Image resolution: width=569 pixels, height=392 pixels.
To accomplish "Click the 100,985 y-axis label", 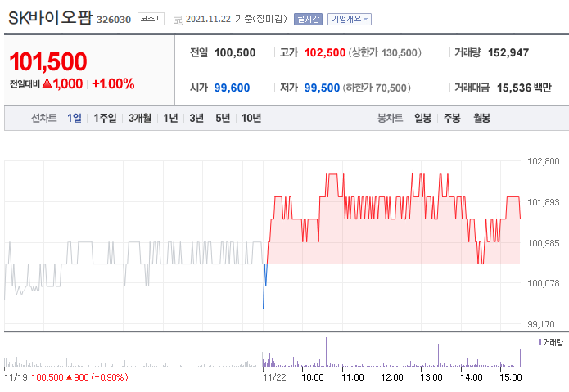I will pos(544,243).
